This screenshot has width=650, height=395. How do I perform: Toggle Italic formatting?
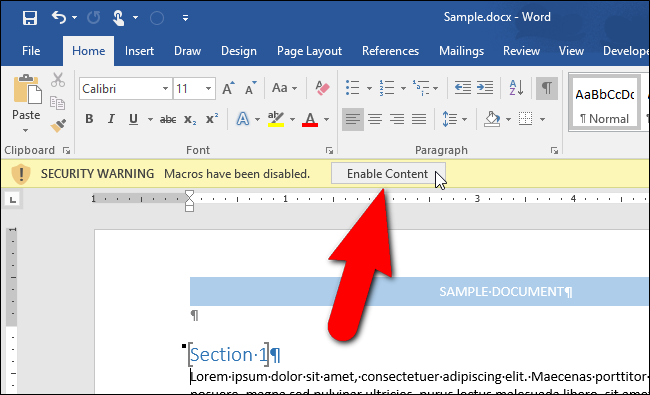click(111, 119)
